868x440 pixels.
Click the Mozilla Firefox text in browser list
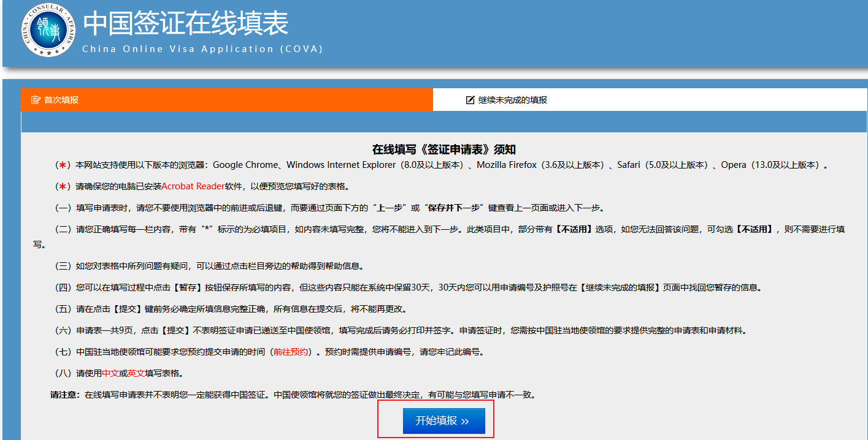tap(506, 165)
